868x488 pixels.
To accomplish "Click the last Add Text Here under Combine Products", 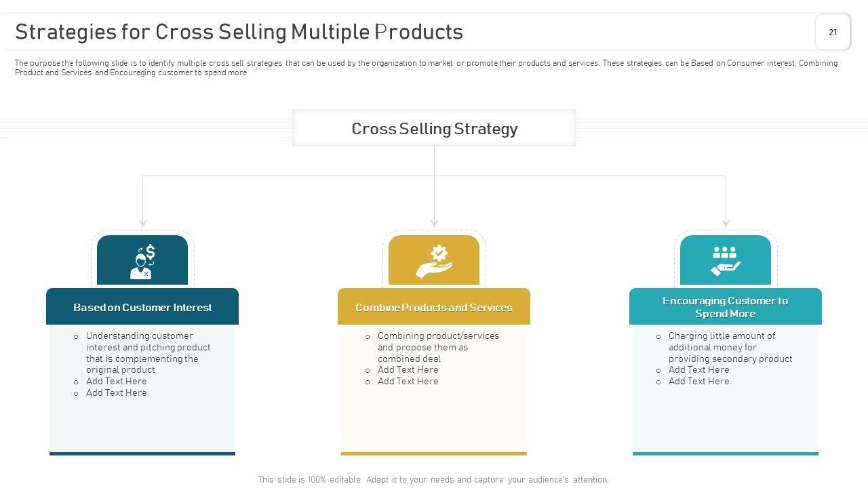I will click(x=408, y=381).
